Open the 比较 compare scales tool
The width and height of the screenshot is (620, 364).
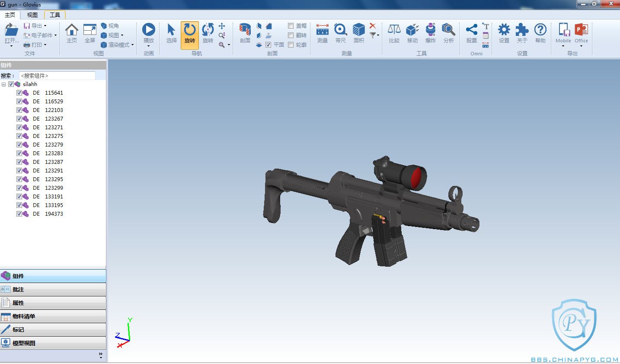tap(394, 30)
